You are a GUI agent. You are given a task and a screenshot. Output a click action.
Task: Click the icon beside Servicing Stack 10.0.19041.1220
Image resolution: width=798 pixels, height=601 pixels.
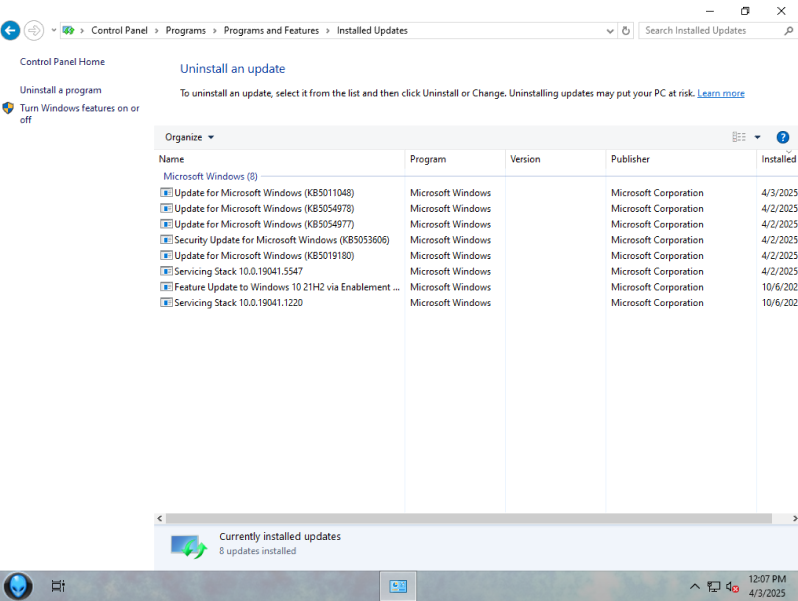click(x=166, y=303)
